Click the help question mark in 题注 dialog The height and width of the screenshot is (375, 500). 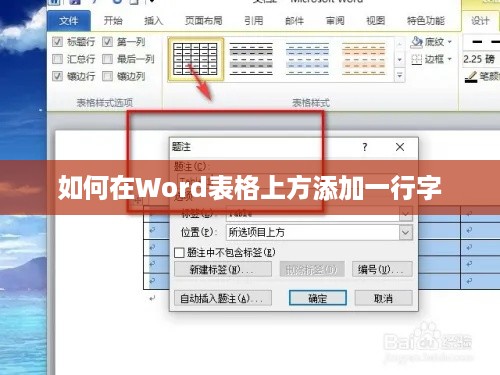(x=365, y=147)
